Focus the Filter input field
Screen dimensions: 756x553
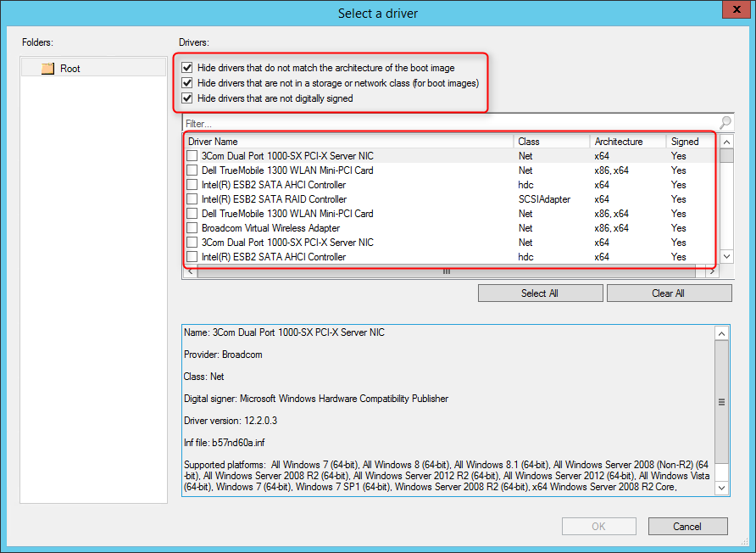[x=451, y=124]
